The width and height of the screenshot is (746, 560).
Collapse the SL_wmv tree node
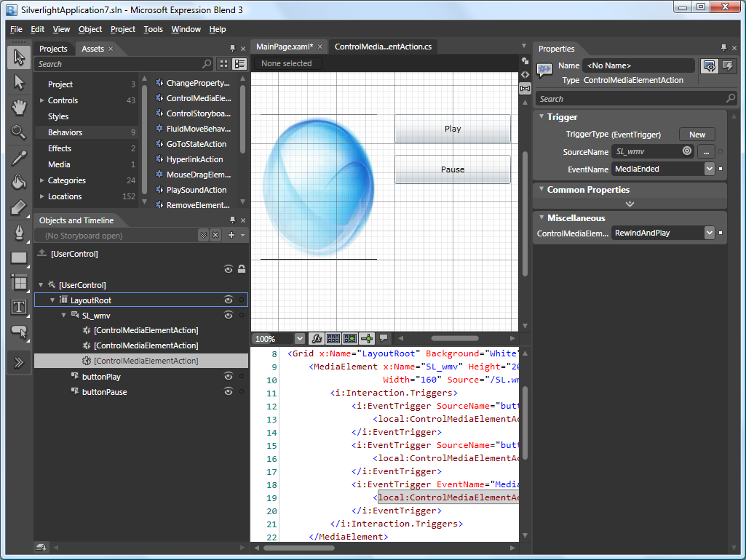coord(64,315)
